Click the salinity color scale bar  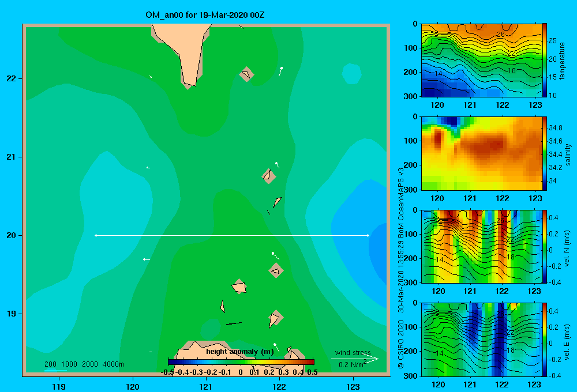(x=545, y=153)
